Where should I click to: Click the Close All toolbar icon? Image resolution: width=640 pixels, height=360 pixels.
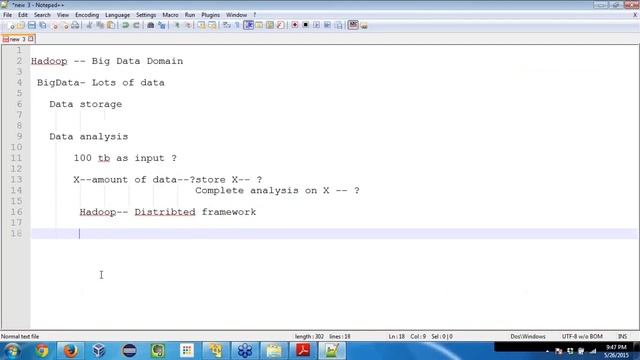click(x=65, y=25)
